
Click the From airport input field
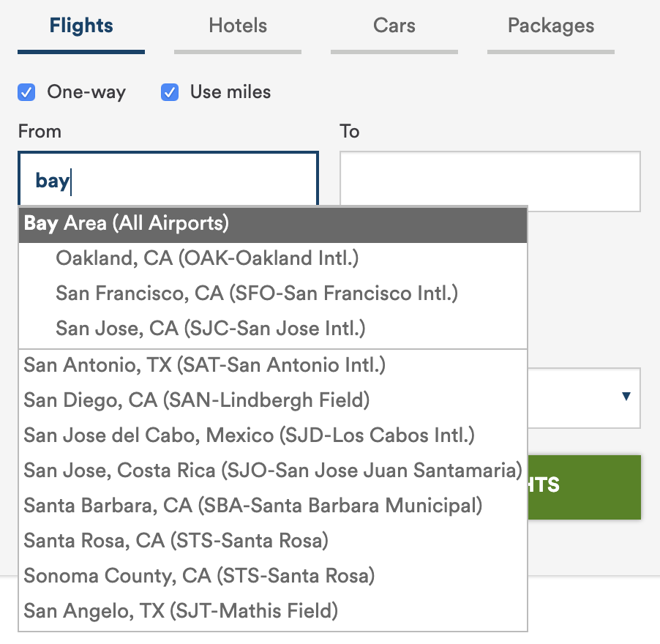pos(168,180)
